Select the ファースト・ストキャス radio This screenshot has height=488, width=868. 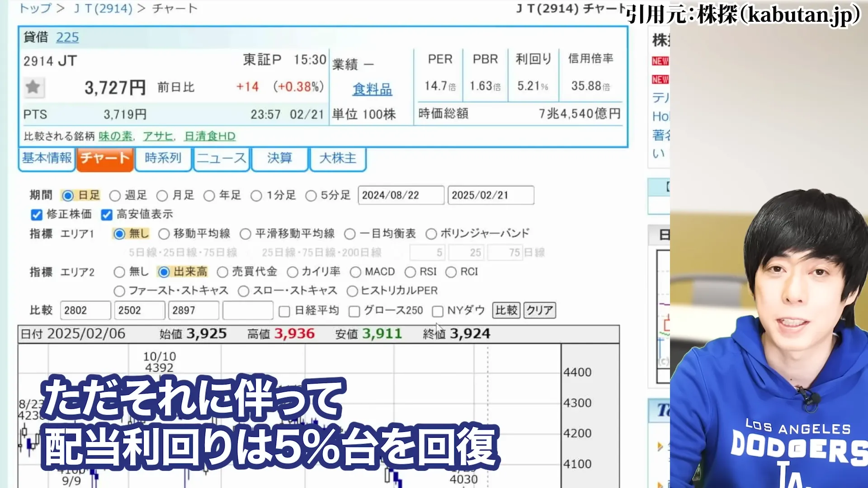tap(119, 291)
